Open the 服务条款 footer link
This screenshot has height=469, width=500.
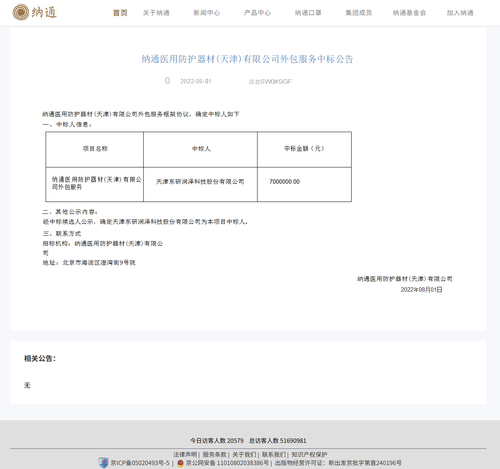(215, 454)
